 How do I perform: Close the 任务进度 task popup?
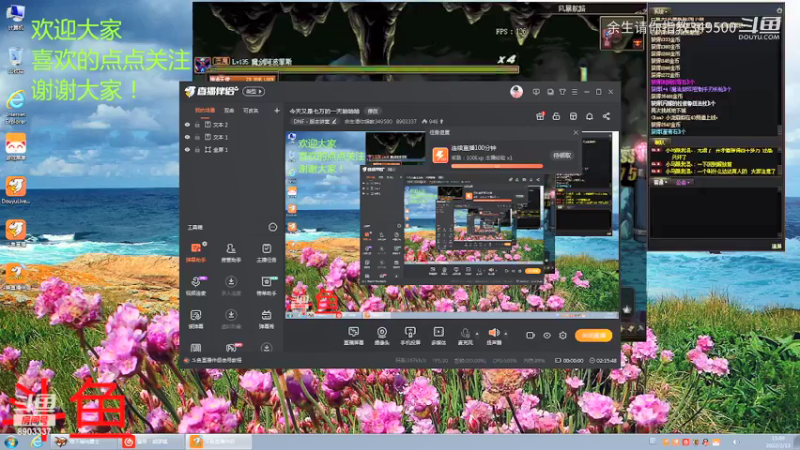pos(576,132)
